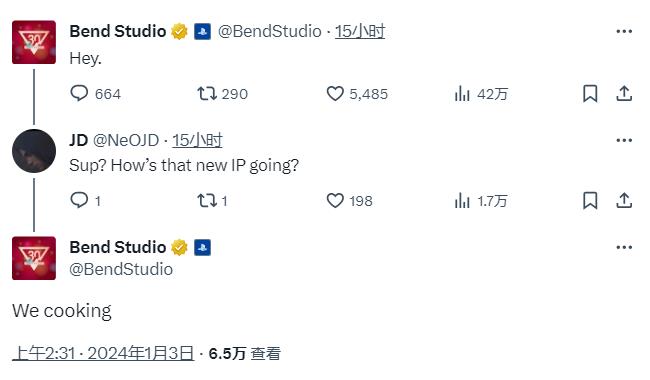
Task: Share the "Hey." tweet
Action: [x=624, y=94]
